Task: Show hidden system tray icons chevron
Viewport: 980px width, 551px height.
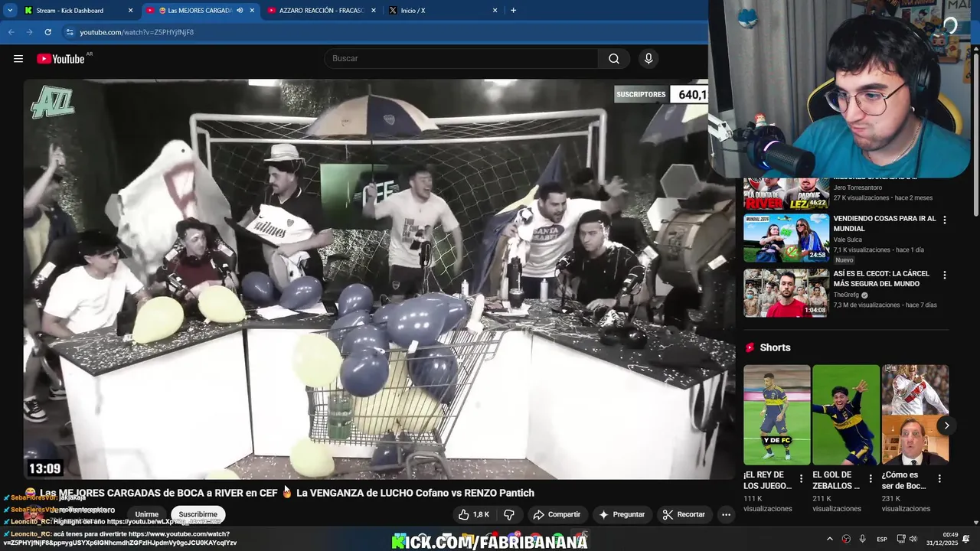Action: pyautogui.click(x=829, y=539)
